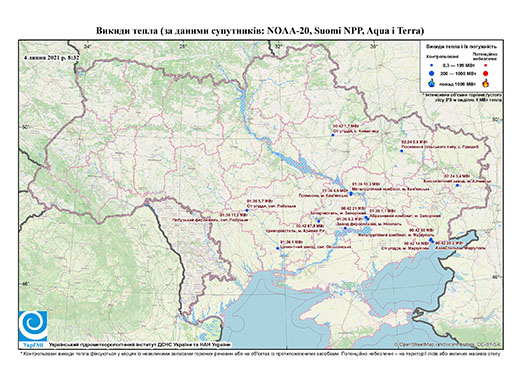This screenshot has width=520, height=368.
Task: Click the small blue dot legend symbol
Action: tap(432, 66)
